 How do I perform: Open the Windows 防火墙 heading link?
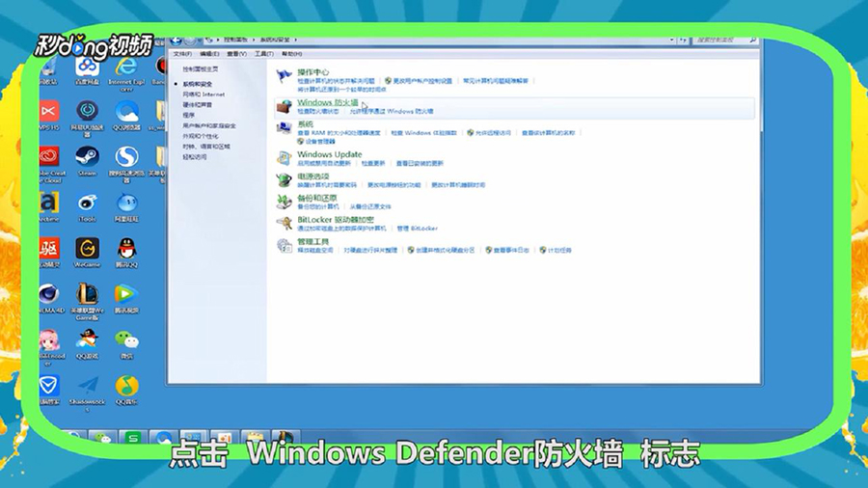point(328,102)
